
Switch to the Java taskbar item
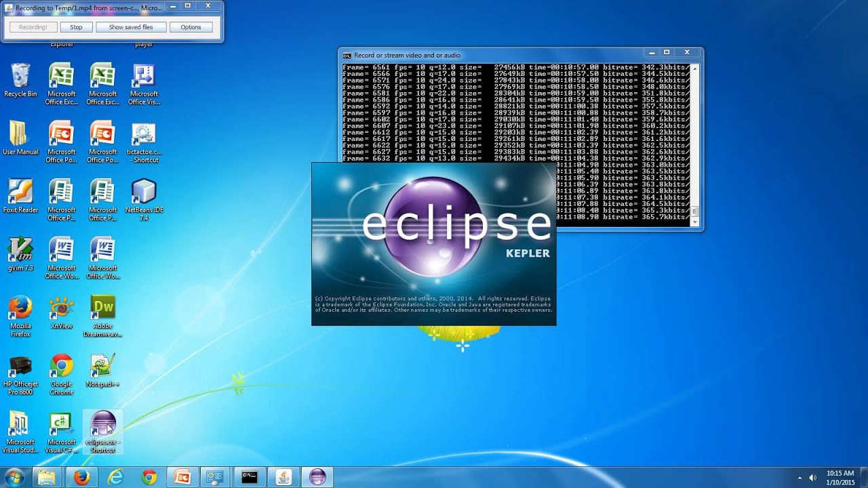point(283,478)
